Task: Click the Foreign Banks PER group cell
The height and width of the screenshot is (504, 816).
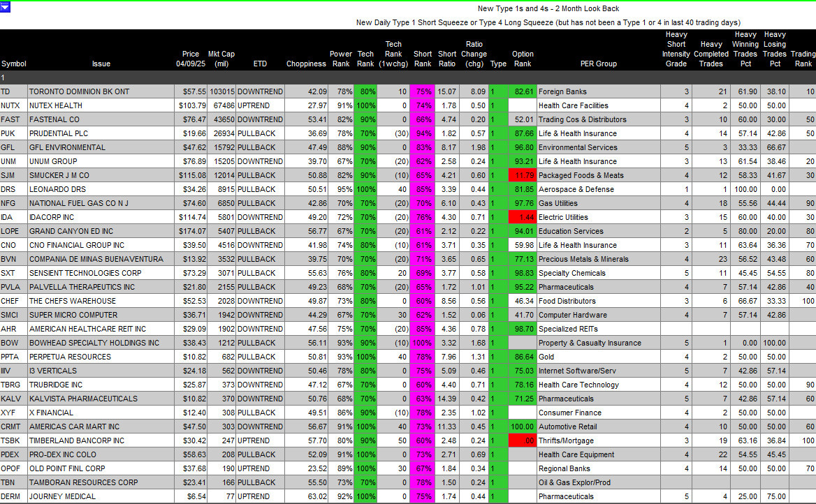Action: 599,91
